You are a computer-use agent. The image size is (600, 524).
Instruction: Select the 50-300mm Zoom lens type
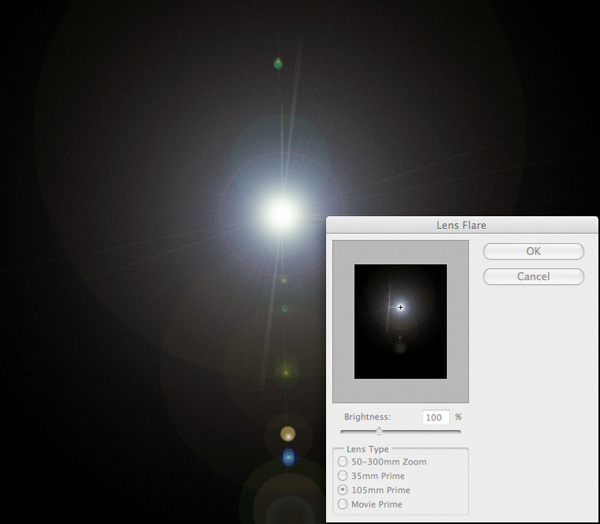point(342,462)
